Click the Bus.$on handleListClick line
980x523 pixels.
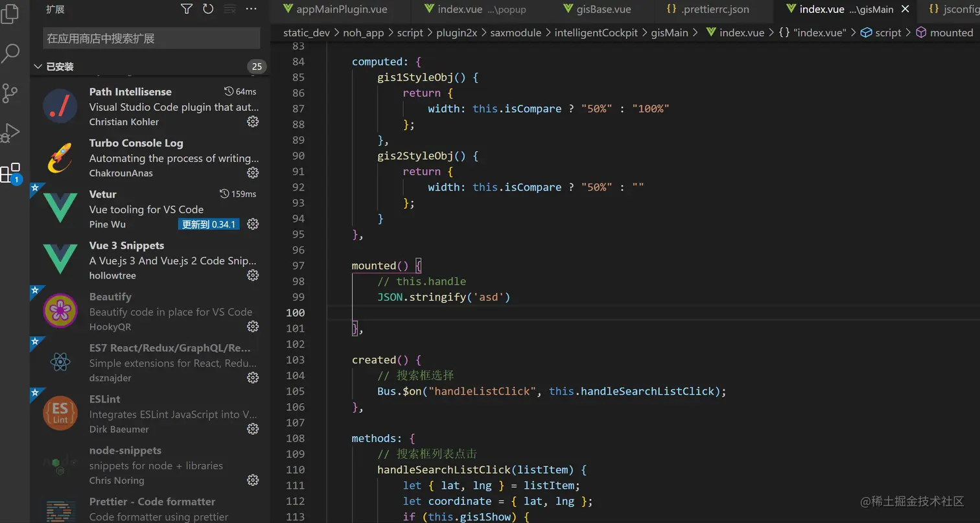pyautogui.click(x=552, y=391)
